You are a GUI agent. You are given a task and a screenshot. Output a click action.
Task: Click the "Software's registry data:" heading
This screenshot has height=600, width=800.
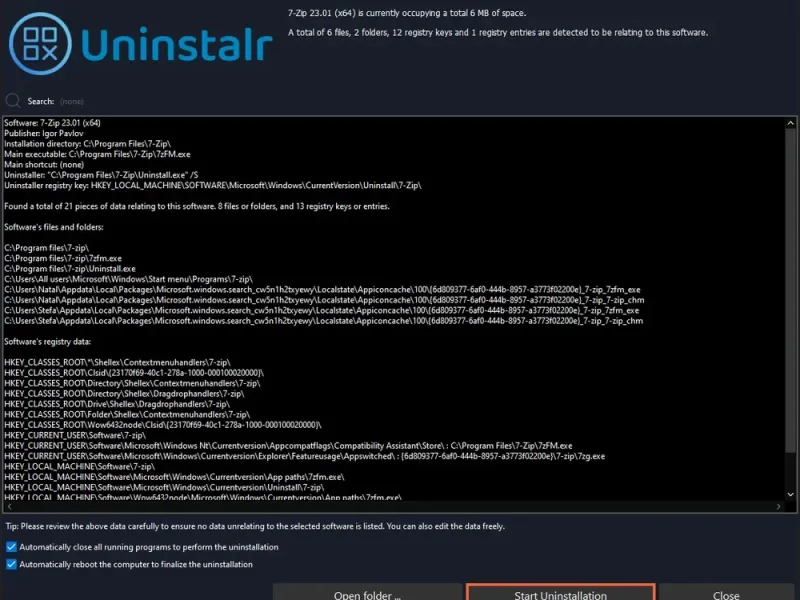pyautogui.click(x=47, y=341)
